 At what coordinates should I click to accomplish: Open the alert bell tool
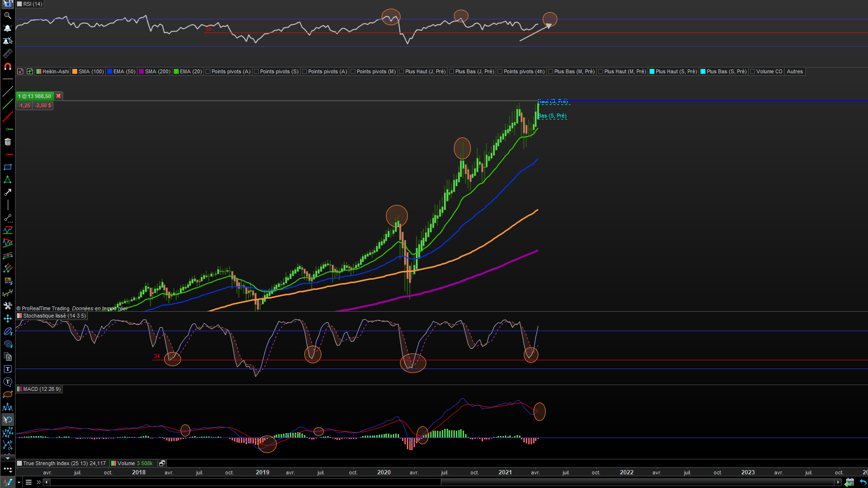[x=7, y=28]
